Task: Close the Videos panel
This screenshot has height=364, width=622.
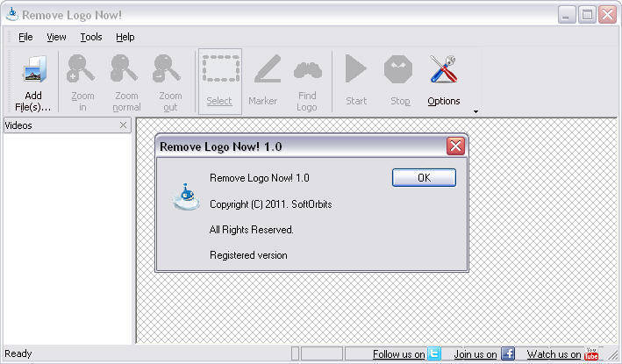Action: point(123,125)
